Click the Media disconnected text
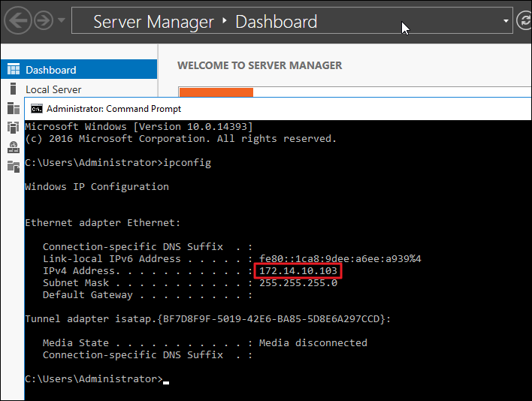The width and height of the screenshot is (532, 401). (x=313, y=343)
